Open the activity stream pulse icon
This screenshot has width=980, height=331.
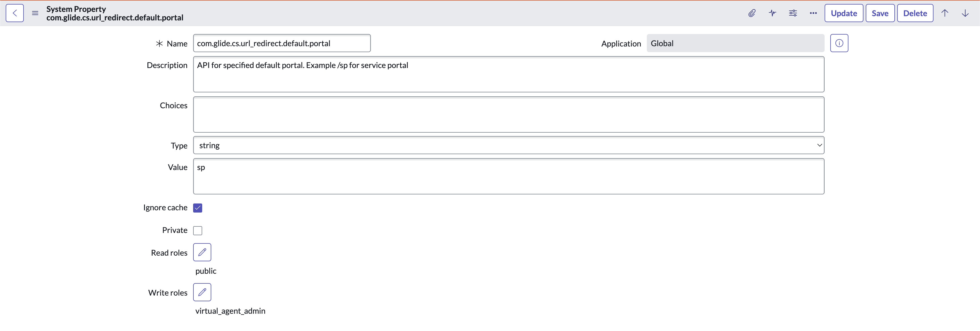(x=772, y=13)
